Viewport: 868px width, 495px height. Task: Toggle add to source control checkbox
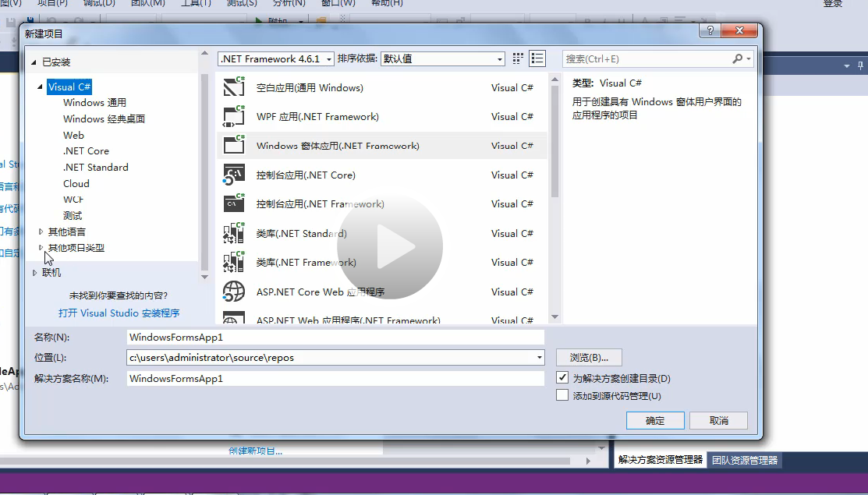pyautogui.click(x=562, y=395)
